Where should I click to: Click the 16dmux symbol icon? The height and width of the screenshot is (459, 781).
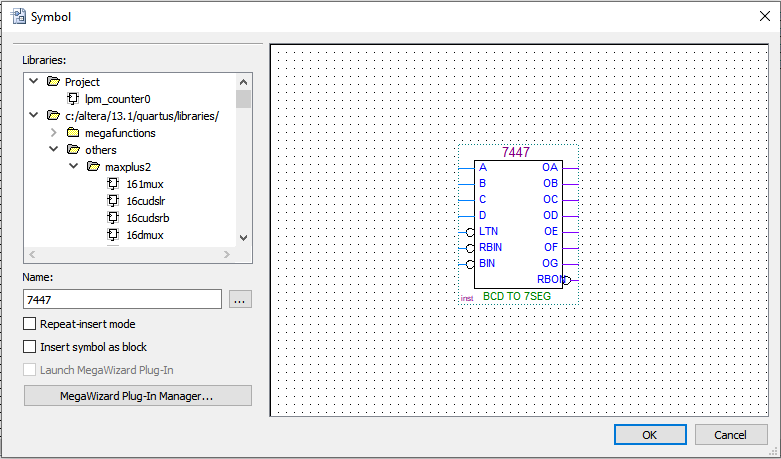point(113,235)
